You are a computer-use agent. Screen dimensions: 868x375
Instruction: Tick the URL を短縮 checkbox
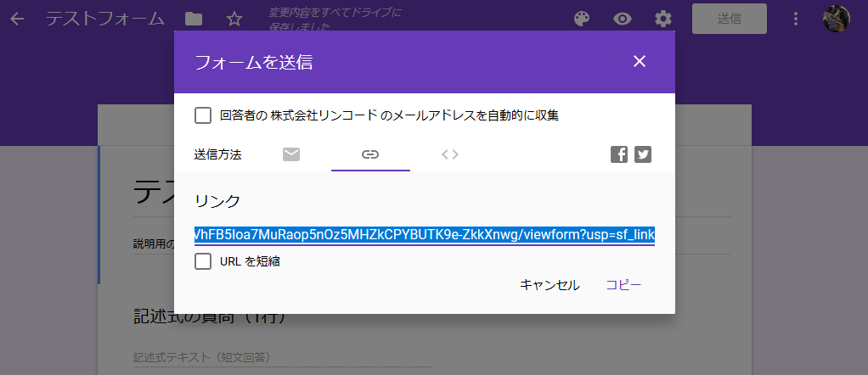203,261
